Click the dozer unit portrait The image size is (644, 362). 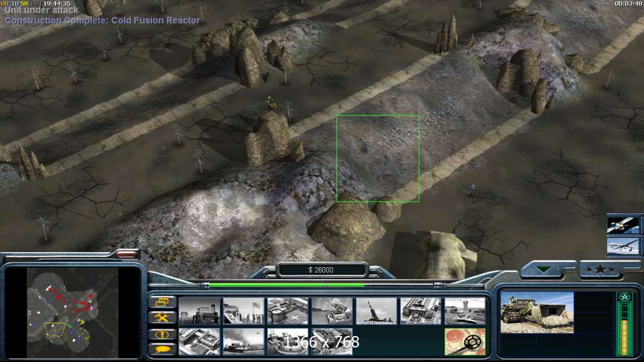537,313
